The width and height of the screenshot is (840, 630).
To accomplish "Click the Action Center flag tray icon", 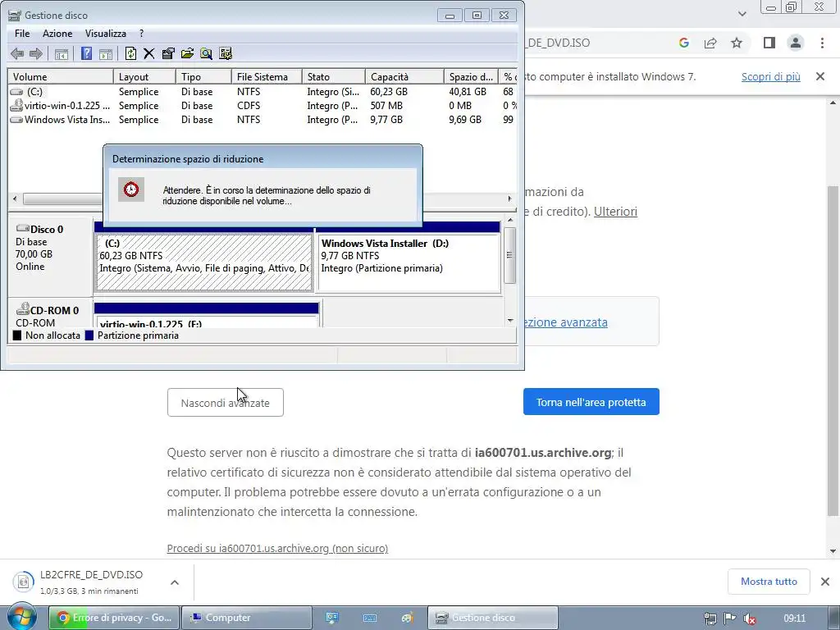I will pos(729,619).
